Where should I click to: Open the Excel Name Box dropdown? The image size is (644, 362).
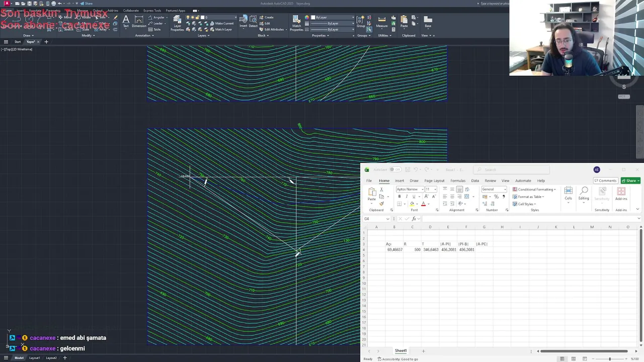click(x=387, y=219)
